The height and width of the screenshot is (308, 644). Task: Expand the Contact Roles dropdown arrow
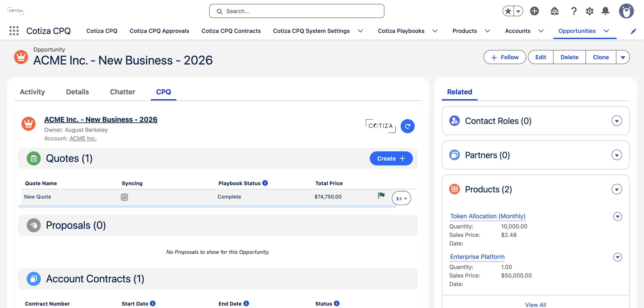[616, 121]
